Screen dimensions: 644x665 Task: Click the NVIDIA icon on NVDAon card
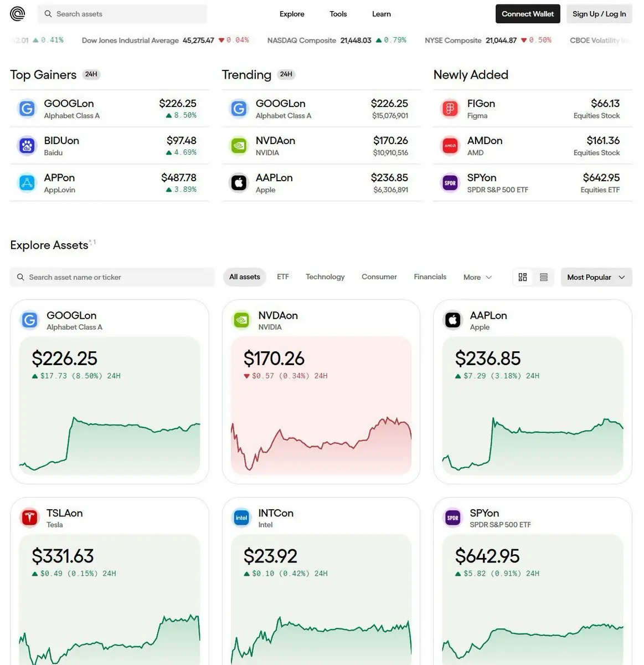[241, 320]
